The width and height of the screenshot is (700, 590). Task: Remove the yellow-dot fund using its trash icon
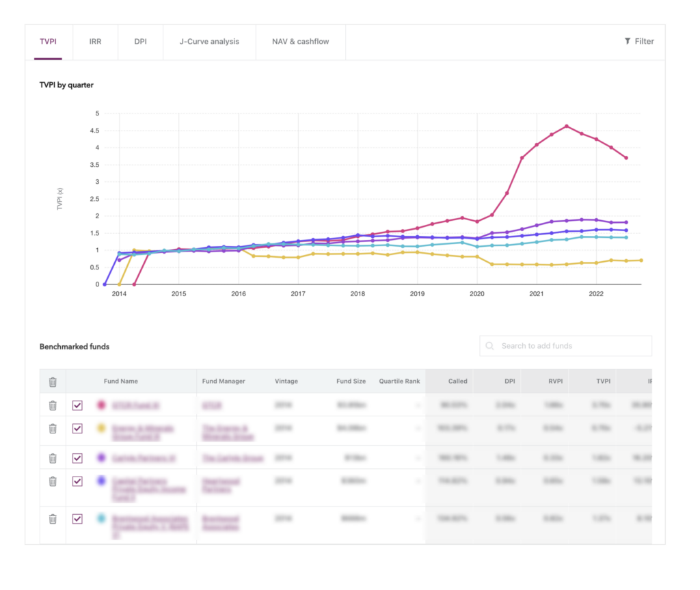tap(53, 429)
